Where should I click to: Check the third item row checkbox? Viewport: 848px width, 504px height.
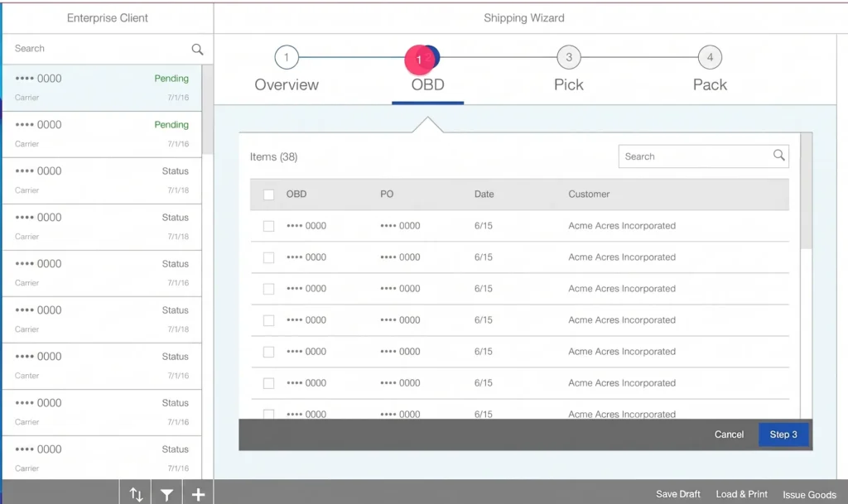269,289
